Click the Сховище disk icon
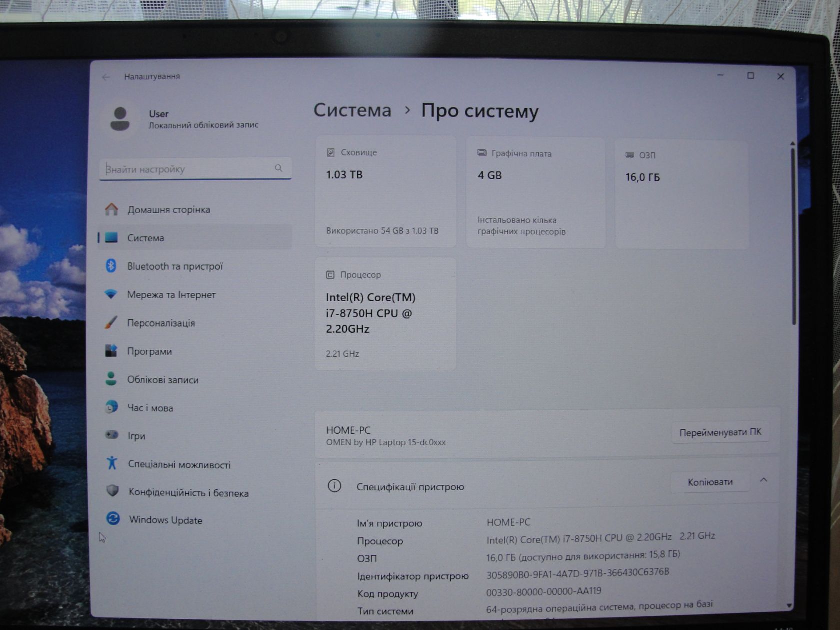840x630 pixels. (x=331, y=153)
